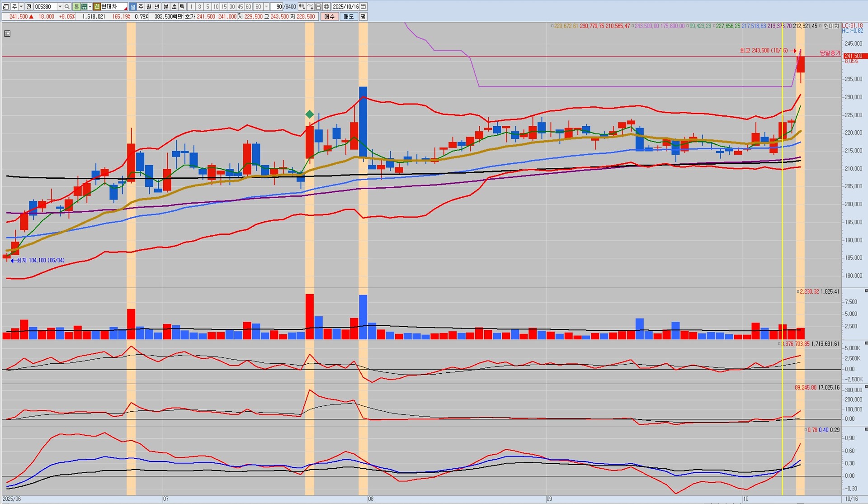Expand the stock code 005380 dropdown
Viewport: 868px width, 504px height.
point(60,7)
